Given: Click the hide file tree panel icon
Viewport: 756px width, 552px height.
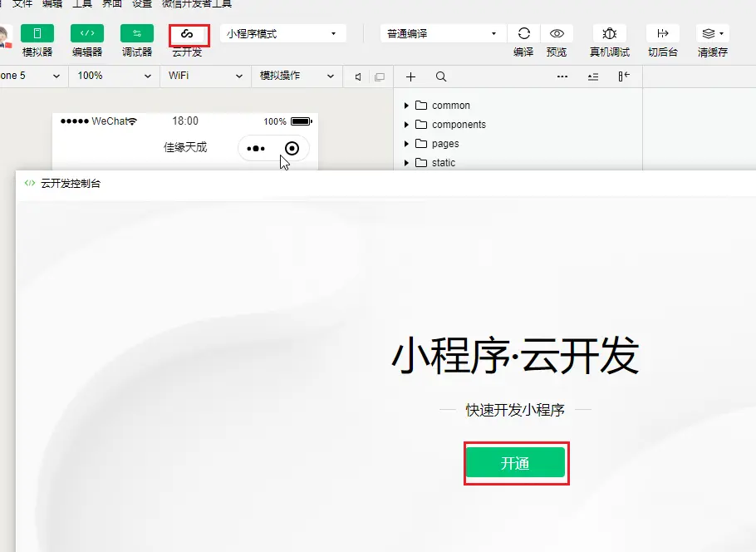Looking at the screenshot, I should [624, 76].
